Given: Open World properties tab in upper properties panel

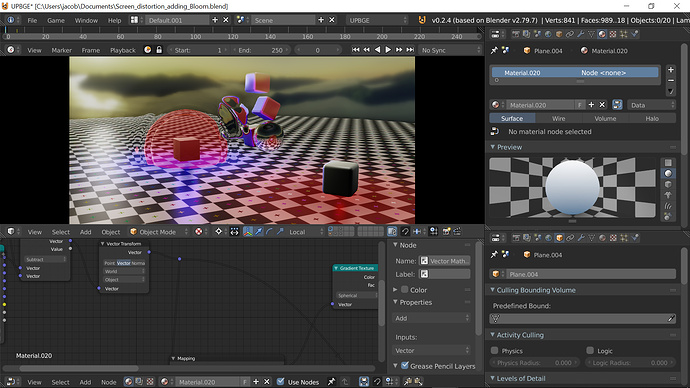Looking at the screenshot, I should 548,34.
